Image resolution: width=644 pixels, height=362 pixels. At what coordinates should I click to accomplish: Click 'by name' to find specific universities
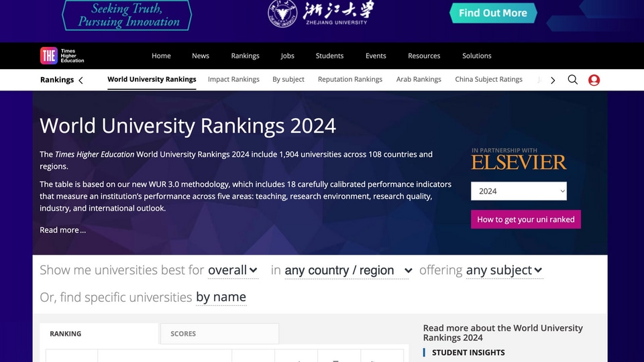click(x=221, y=297)
